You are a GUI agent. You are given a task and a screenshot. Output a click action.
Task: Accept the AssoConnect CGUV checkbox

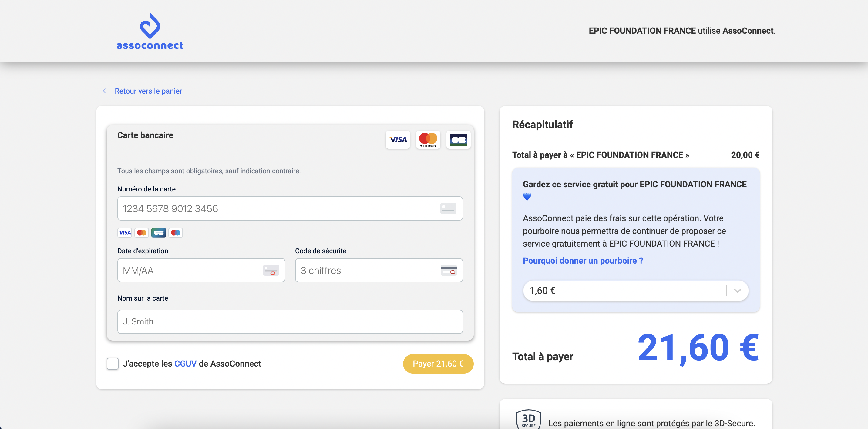[x=113, y=364]
